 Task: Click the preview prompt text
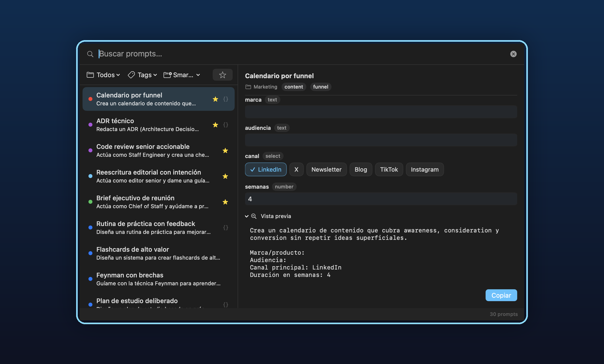[374, 253]
